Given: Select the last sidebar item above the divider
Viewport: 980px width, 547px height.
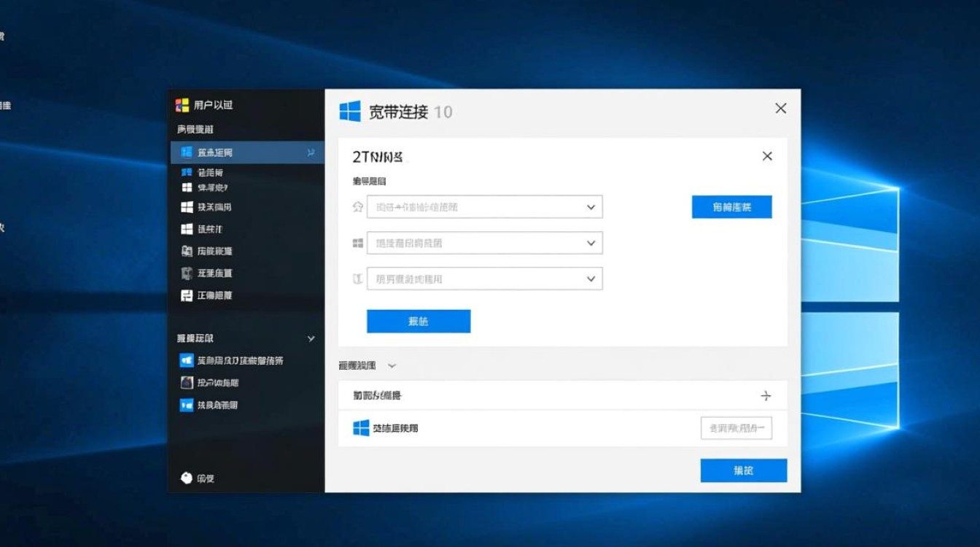Looking at the screenshot, I should tap(211, 295).
